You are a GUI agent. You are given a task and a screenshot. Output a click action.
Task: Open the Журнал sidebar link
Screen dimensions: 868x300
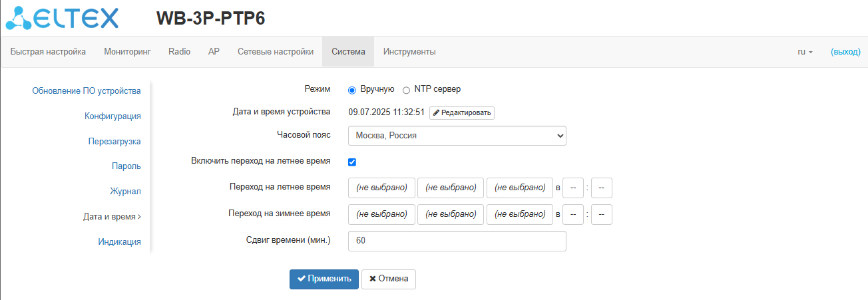125,192
